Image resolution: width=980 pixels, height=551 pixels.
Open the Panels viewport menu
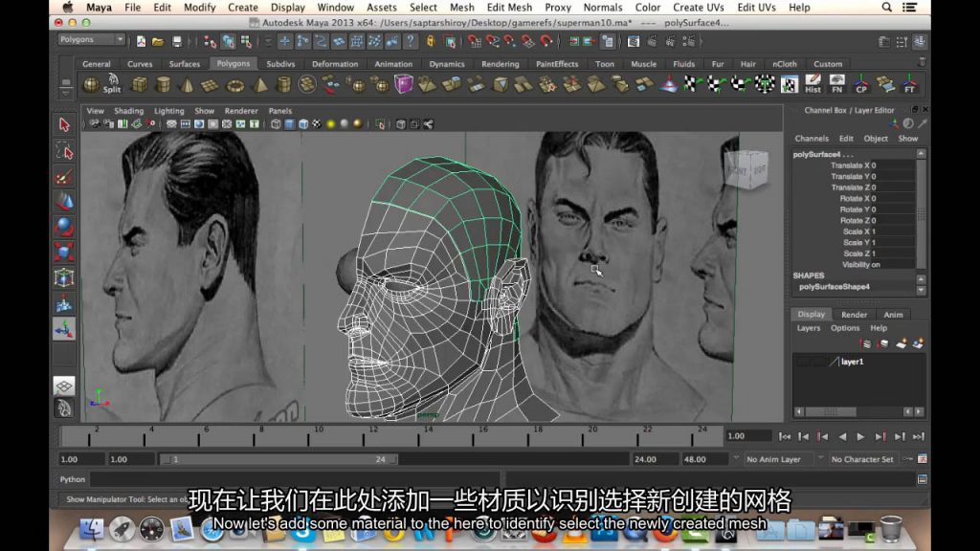coord(280,111)
